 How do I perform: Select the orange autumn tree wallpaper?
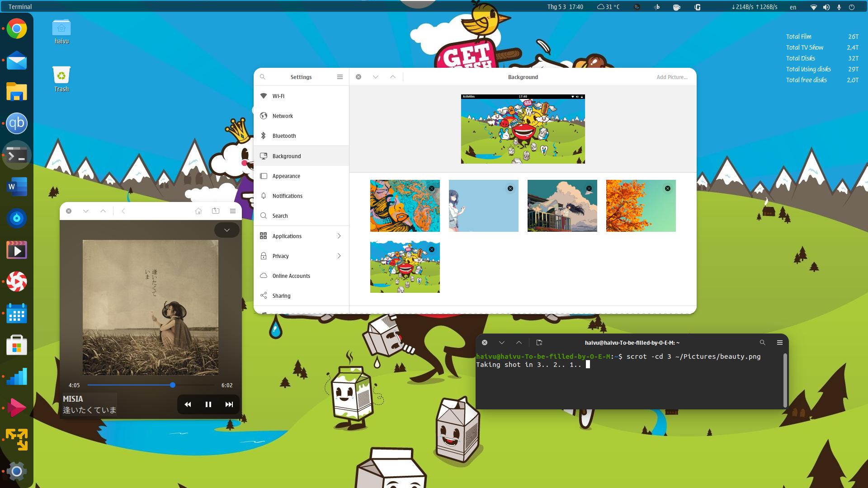click(641, 206)
